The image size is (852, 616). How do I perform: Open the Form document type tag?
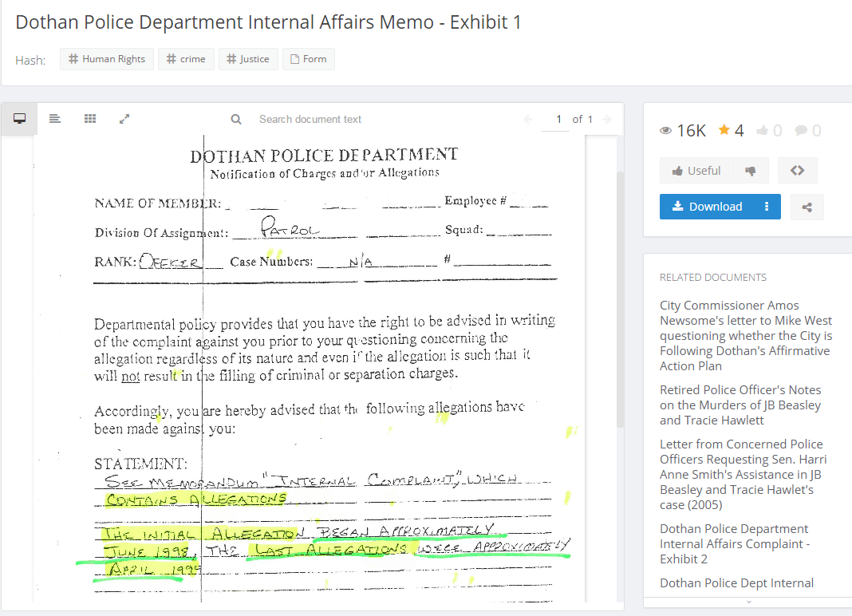[309, 59]
